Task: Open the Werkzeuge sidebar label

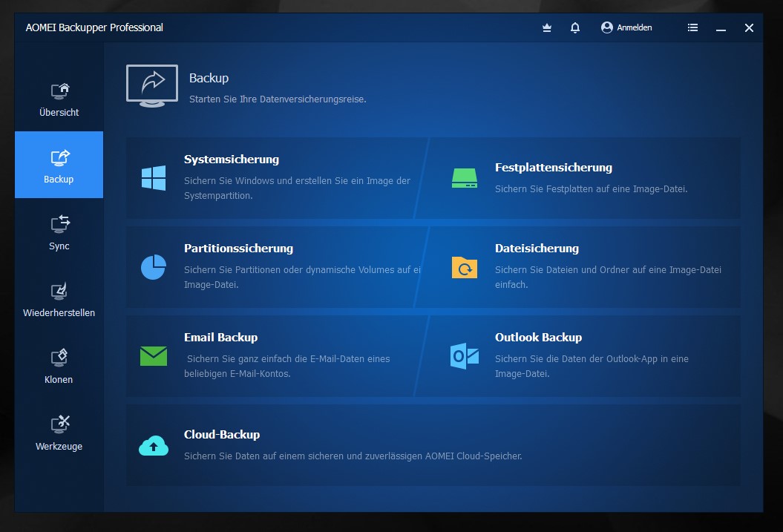Action: [59, 447]
